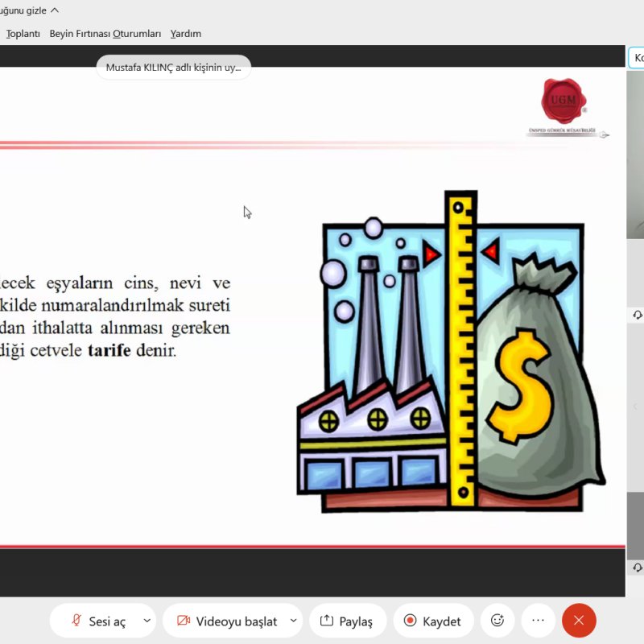Select the participant video thumbnail at top right
Screen dimensions: 644x644
coord(635,154)
